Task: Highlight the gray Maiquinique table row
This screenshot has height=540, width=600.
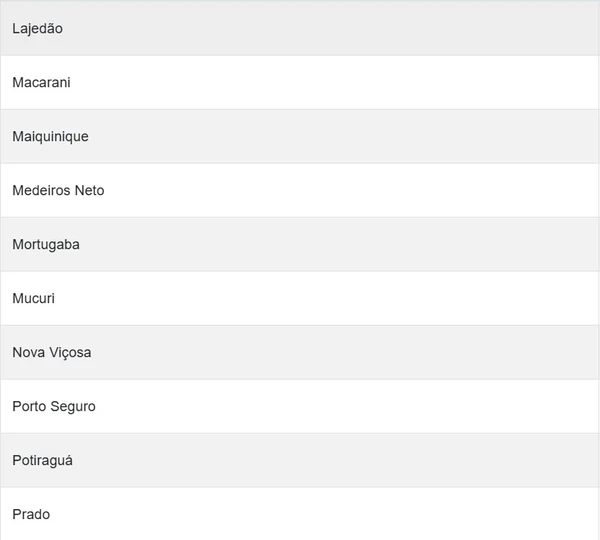Action: 350,137
